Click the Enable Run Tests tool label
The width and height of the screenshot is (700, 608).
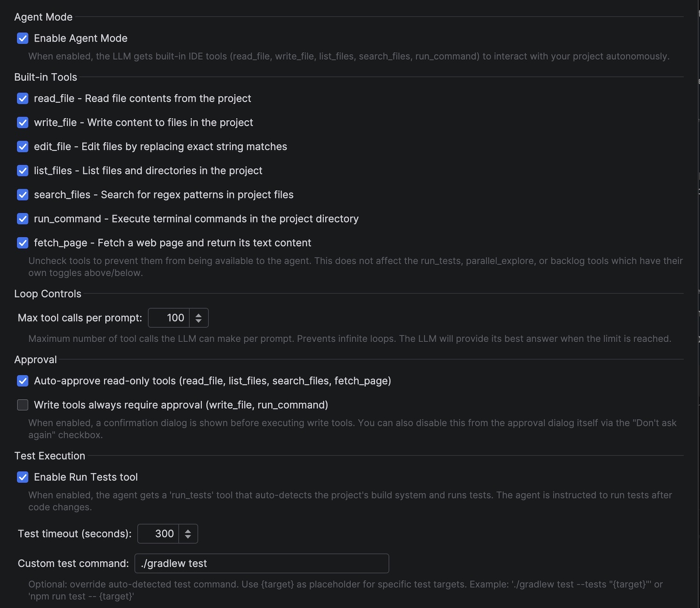[86, 477]
